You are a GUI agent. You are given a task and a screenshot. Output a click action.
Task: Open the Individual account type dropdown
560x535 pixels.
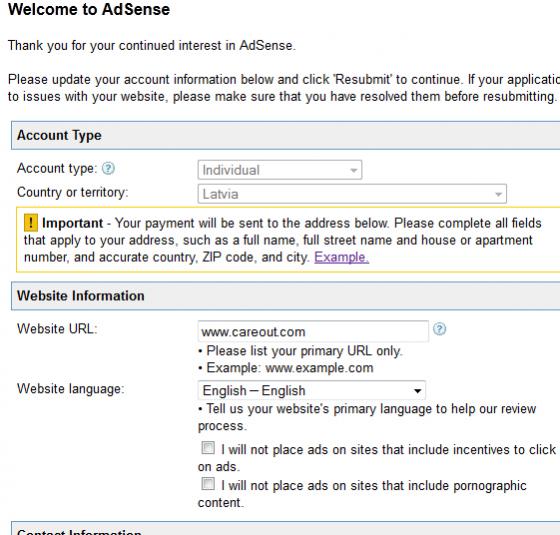(280, 170)
